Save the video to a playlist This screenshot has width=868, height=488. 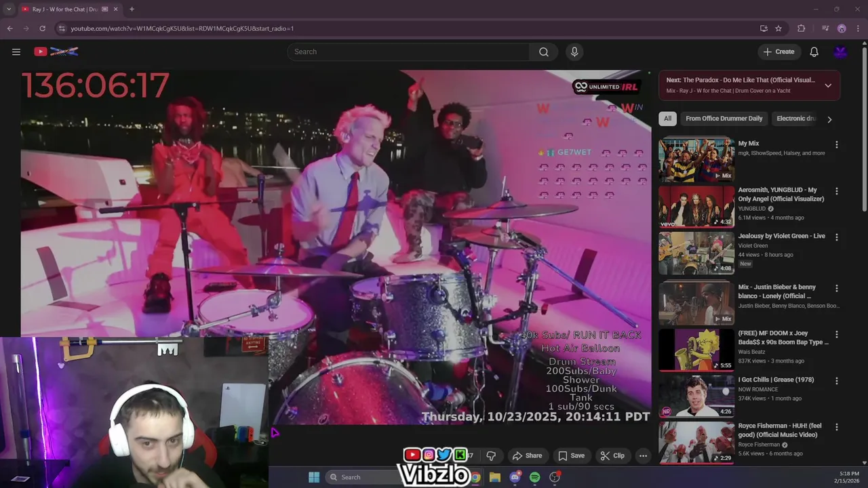point(571,455)
